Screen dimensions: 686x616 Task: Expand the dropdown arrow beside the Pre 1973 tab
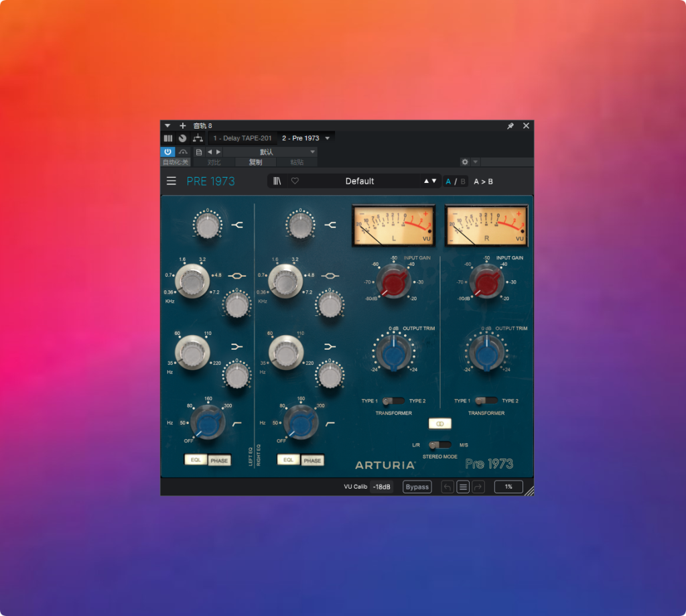point(328,138)
